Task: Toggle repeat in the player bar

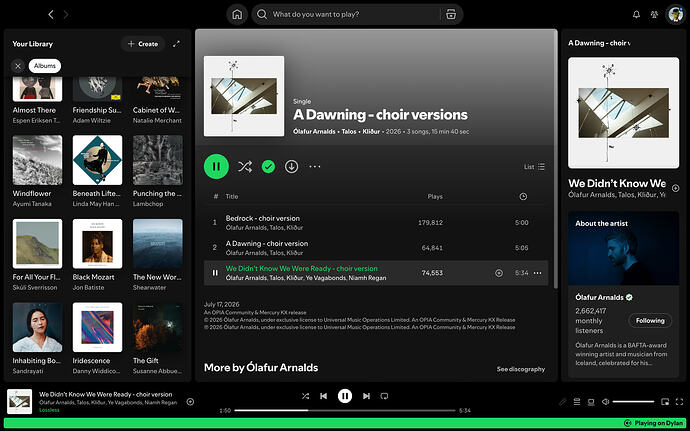Action: click(x=384, y=396)
